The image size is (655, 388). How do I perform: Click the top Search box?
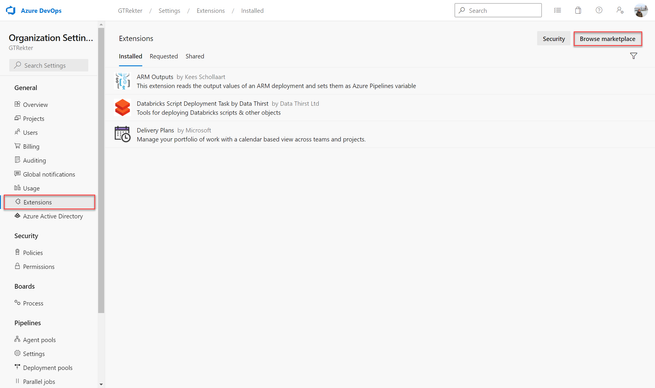coord(498,10)
